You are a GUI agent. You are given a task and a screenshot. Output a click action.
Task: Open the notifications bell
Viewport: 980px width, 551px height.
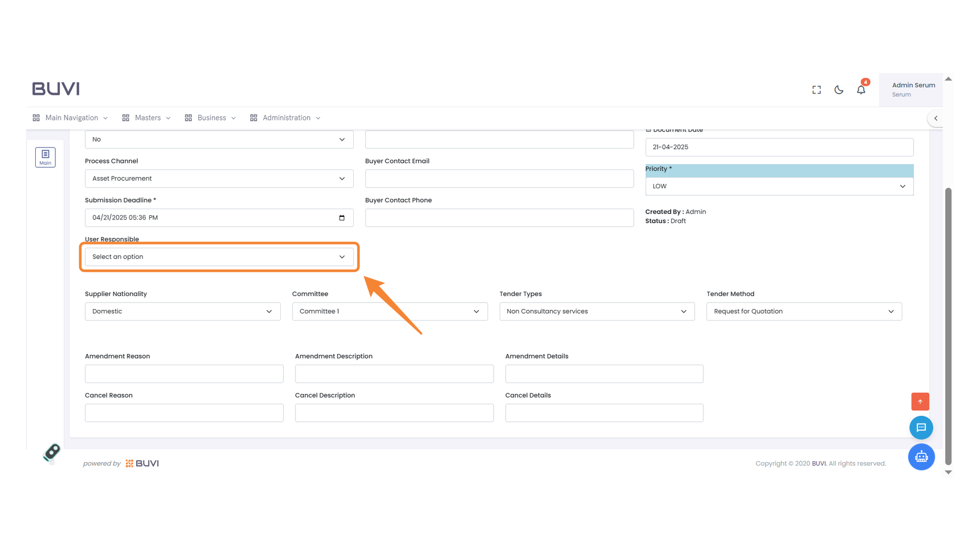tap(861, 90)
